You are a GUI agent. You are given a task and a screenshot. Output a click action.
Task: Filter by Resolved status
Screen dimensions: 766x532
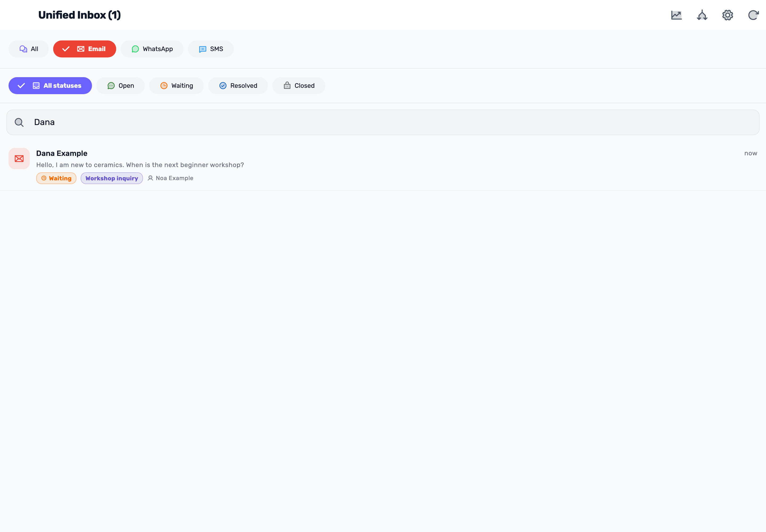(x=238, y=86)
